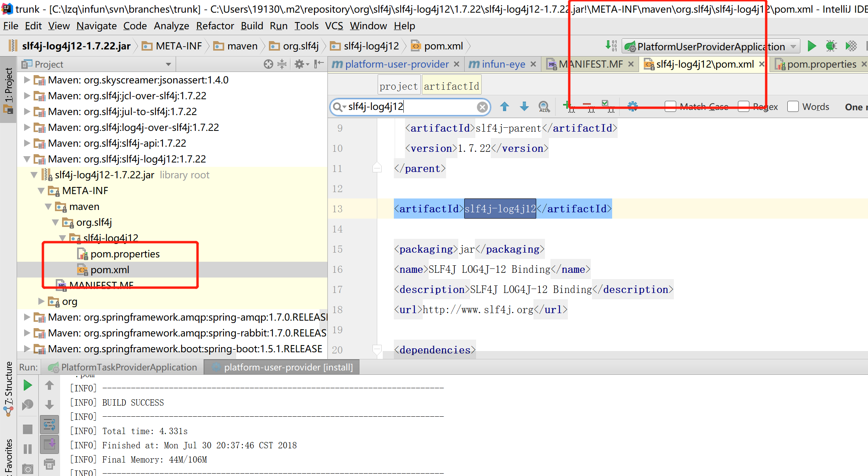868x476 pixels.
Task: Go to previous search occurrence
Action: [505, 106]
